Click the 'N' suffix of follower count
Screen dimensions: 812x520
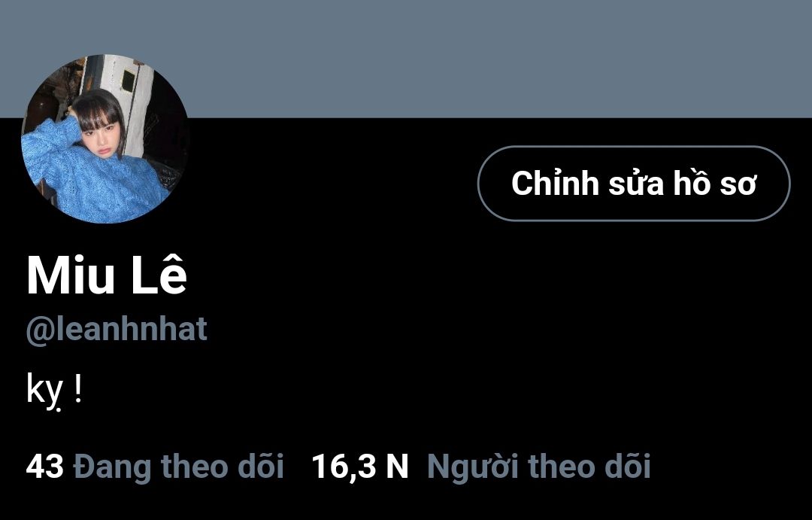pyautogui.click(x=397, y=466)
